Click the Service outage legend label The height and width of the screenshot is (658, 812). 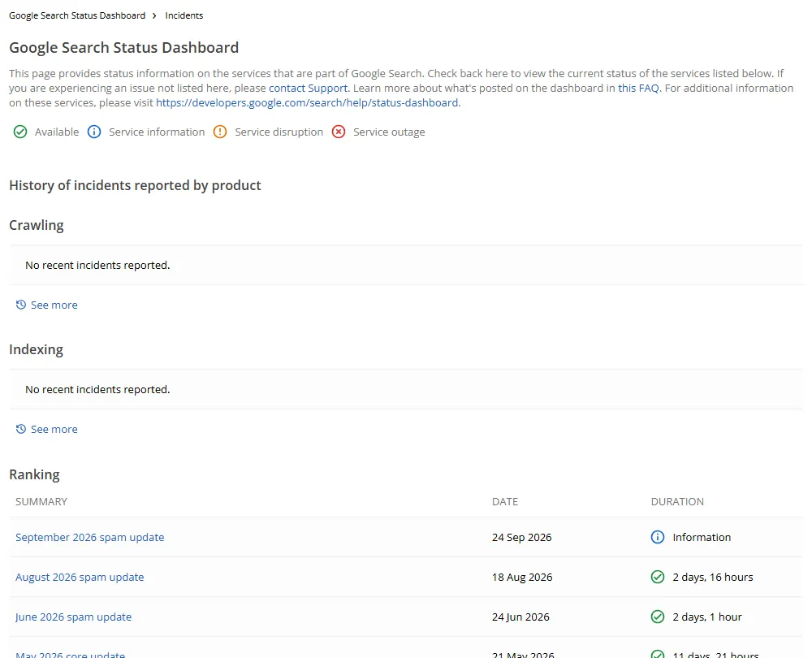(389, 132)
